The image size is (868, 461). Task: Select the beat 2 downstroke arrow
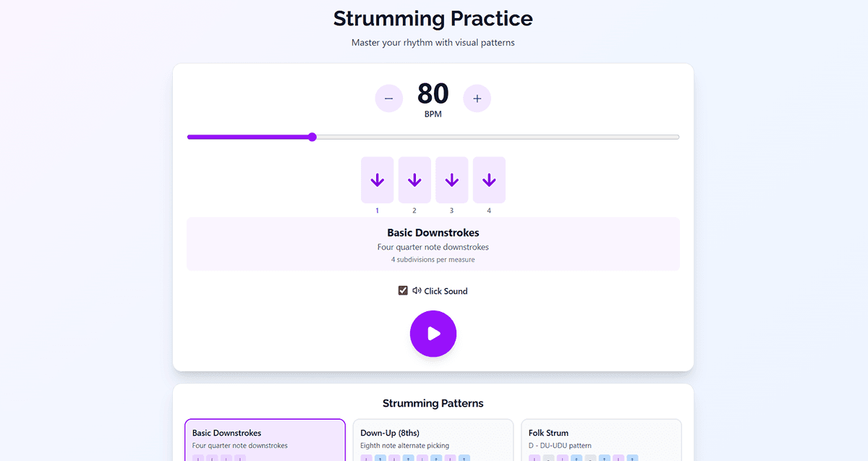pyautogui.click(x=414, y=179)
